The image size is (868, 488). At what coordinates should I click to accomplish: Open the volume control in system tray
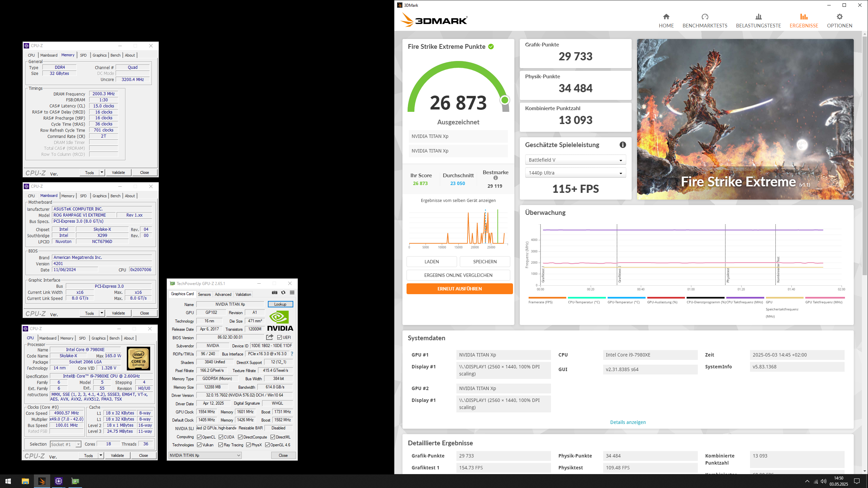(824, 481)
